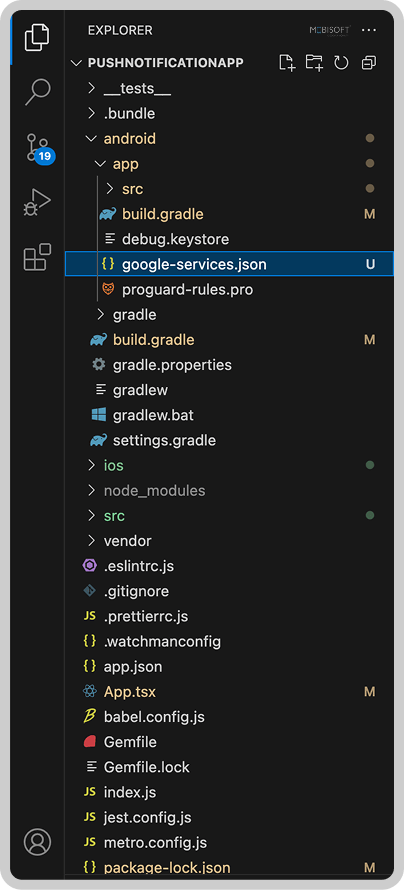Click the JS icon beside .prettierrc.js
Screen dimensions: 404x890
tap(90, 616)
